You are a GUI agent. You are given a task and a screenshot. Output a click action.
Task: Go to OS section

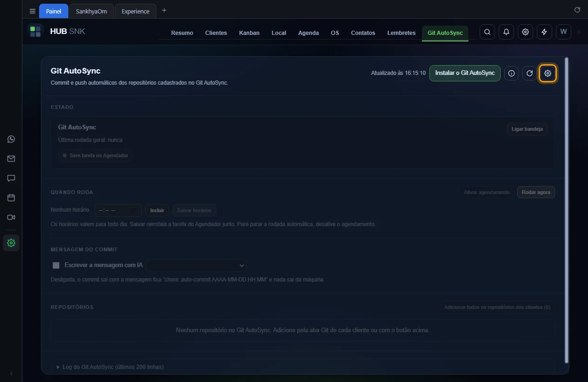coord(335,33)
